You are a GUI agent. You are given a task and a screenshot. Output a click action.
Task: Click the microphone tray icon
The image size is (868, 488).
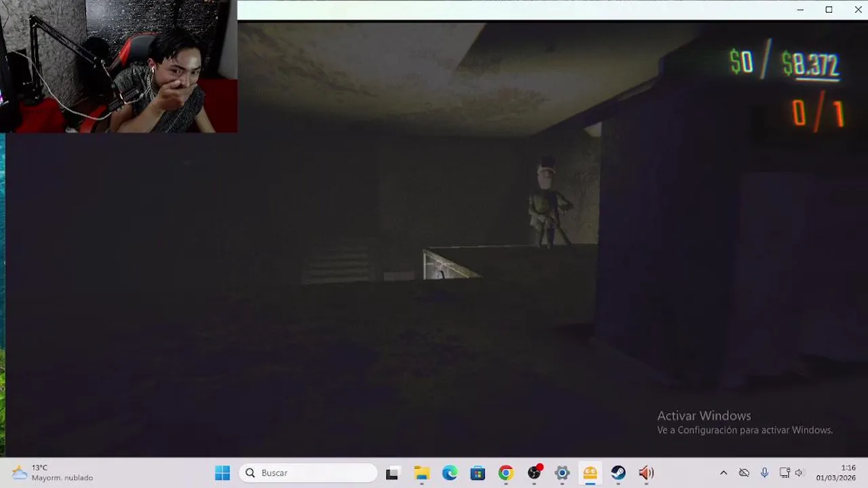coord(764,473)
